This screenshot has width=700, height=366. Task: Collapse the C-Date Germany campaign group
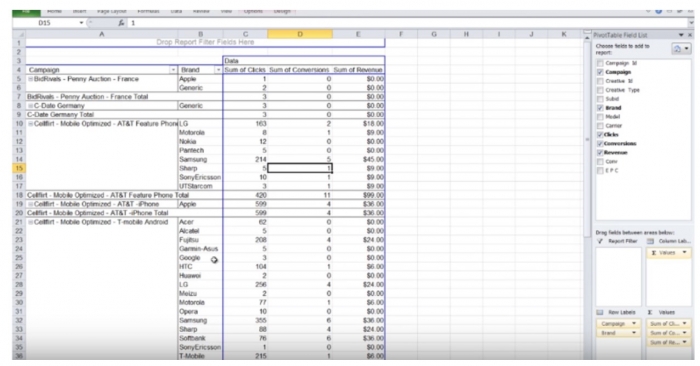click(x=30, y=106)
